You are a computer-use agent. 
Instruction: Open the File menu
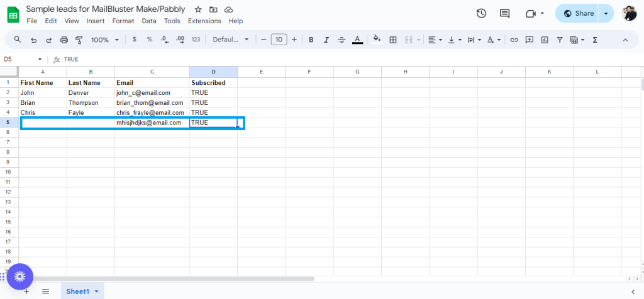[31, 21]
